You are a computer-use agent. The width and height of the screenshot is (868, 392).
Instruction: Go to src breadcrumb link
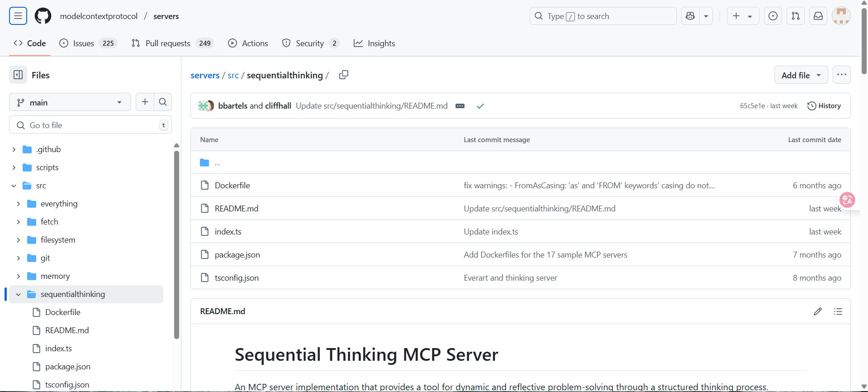(x=233, y=75)
